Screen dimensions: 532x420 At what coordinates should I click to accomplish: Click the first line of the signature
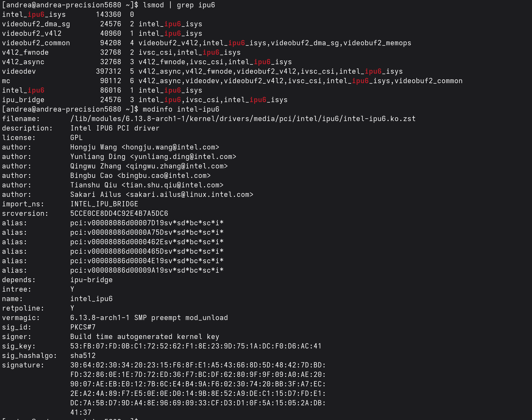[198, 365]
